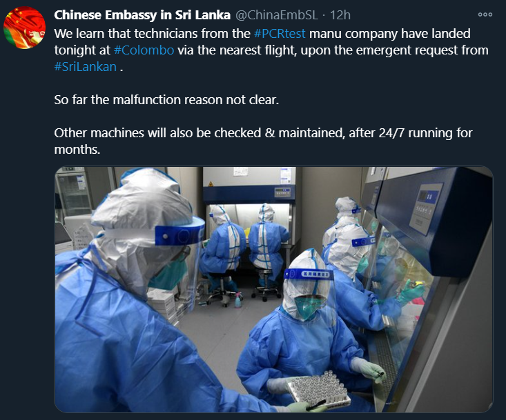Follow the #PCRtest hashtag
The image size is (506, 420).
(280, 34)
